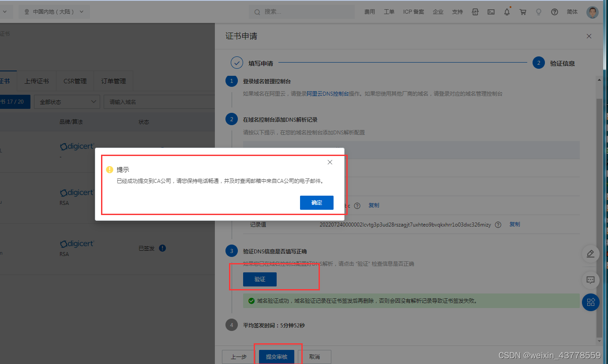Click the info icon next to 已签发
The height and width of the screenshot is (364, 608).
pos(162,248)
